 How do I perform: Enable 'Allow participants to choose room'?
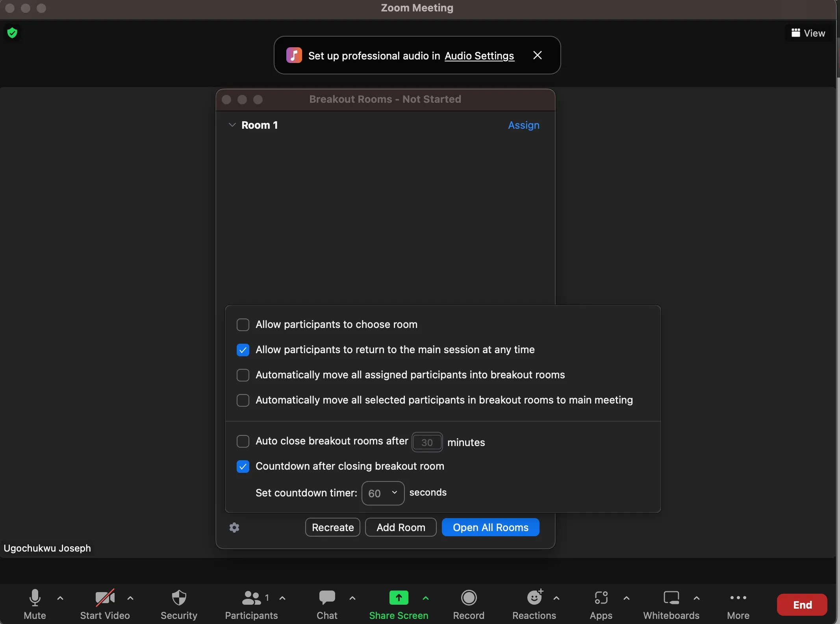click(243, 324)
